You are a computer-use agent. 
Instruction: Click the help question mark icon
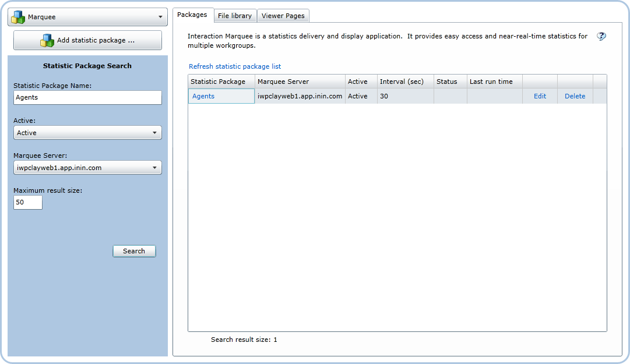pyautogui.click(x=601, y=37)
